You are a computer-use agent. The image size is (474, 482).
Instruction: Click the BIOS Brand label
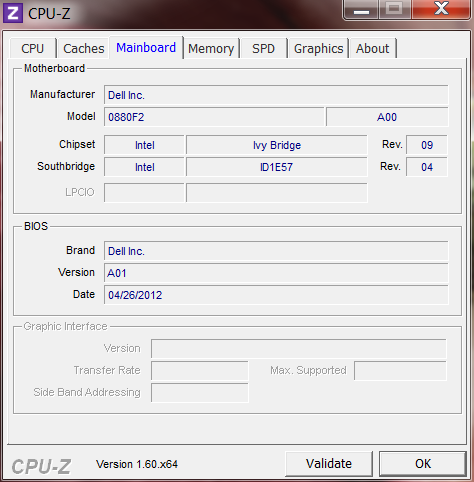click(81, 250)
